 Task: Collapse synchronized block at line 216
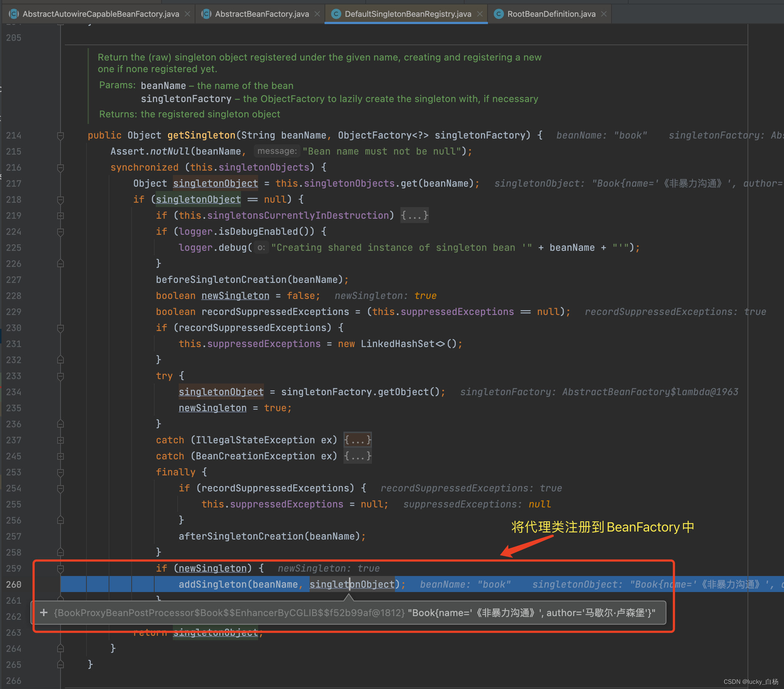click(x=60, y=168)
